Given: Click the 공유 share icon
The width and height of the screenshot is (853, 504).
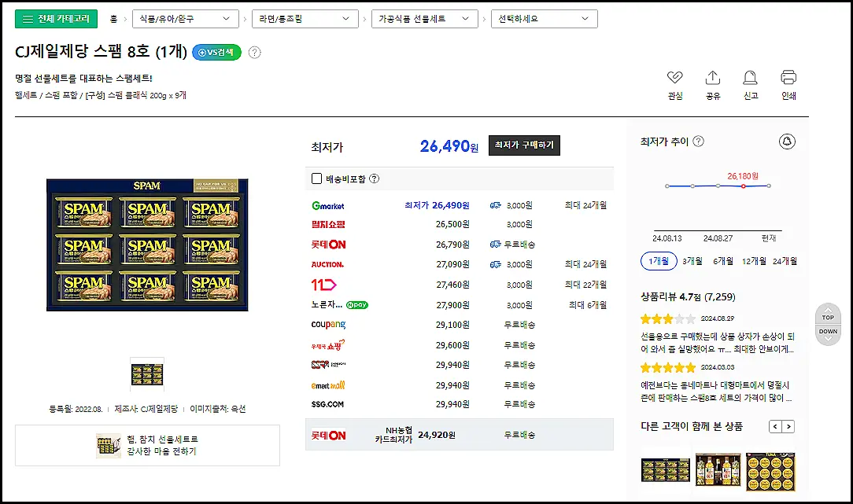Looking at the screenshot, I should click(712, 79).
